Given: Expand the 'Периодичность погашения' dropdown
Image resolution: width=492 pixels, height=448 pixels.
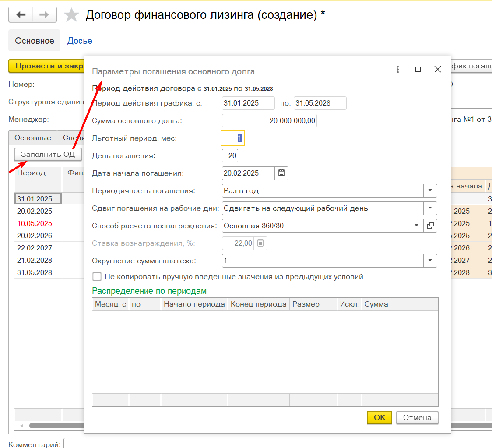Looking at the screenshot, I should pos(430,190).
